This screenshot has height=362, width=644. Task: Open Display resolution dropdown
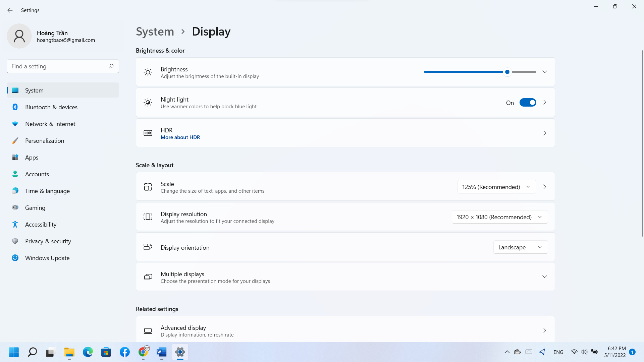(499, 217)
